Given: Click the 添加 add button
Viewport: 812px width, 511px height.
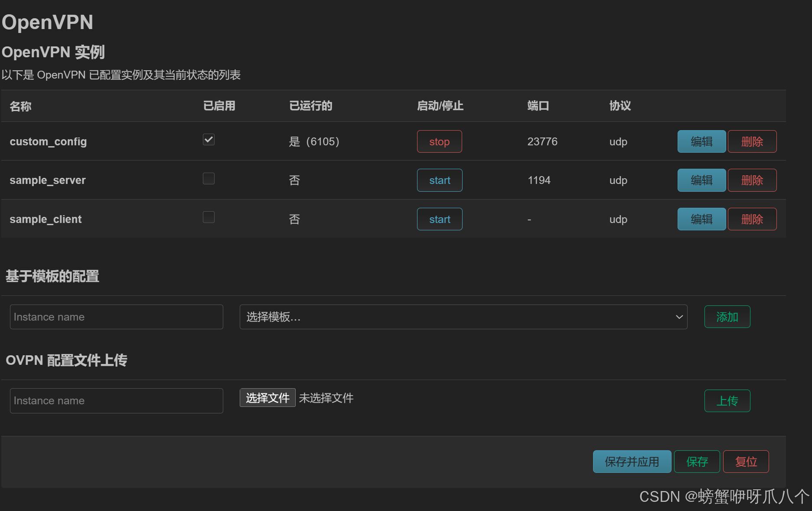Looking at the screenshot, I should click(x=727, y=317).
